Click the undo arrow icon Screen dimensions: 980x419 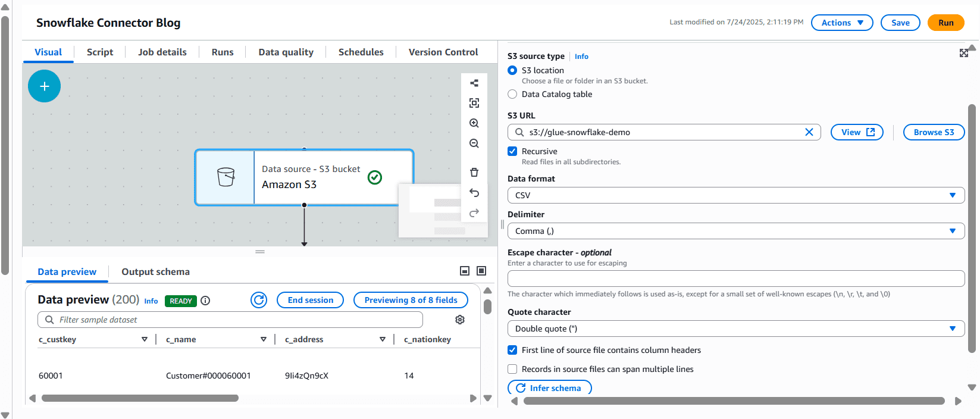tap(474, 193)
